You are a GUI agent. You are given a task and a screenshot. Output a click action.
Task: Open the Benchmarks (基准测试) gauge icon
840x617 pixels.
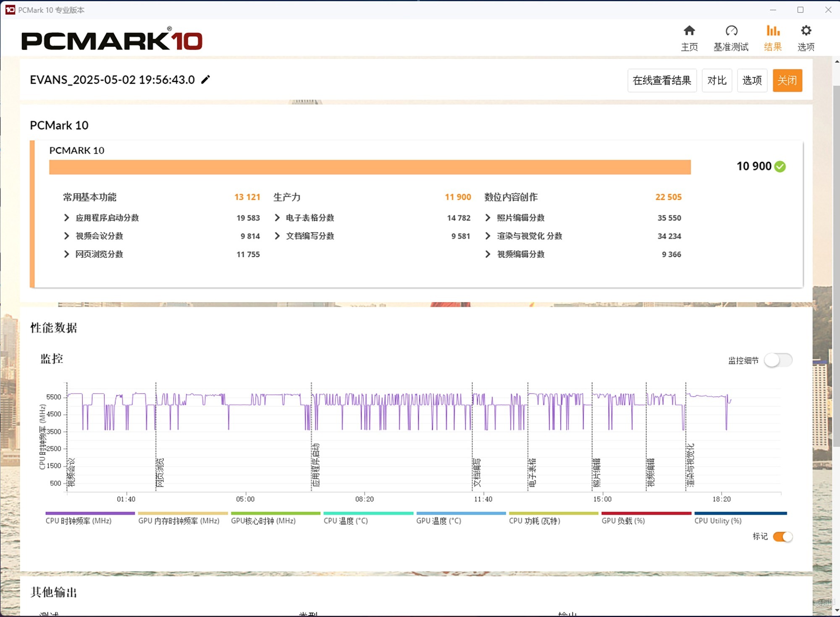click(x=731, y=31)
